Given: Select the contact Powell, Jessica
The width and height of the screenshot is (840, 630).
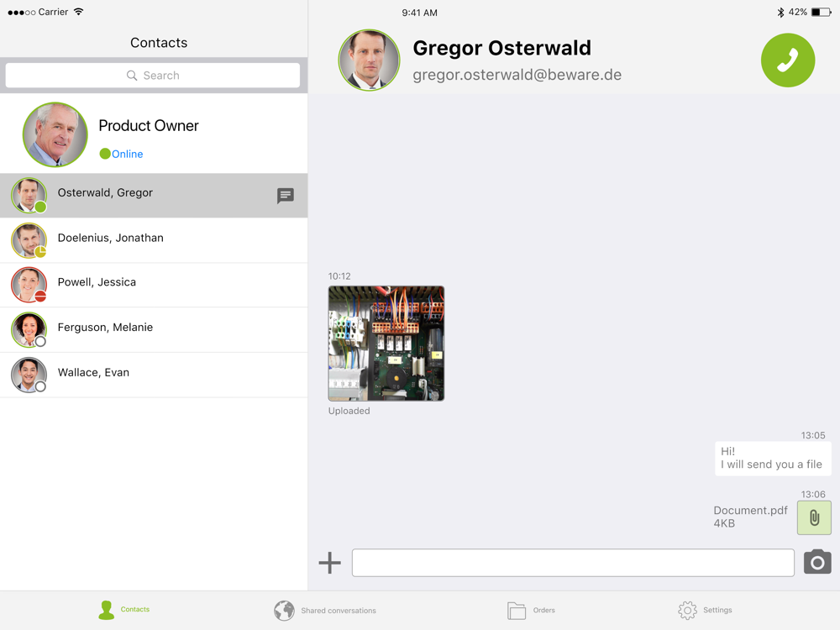Looking at the screenshot, I should pos(154,285).
